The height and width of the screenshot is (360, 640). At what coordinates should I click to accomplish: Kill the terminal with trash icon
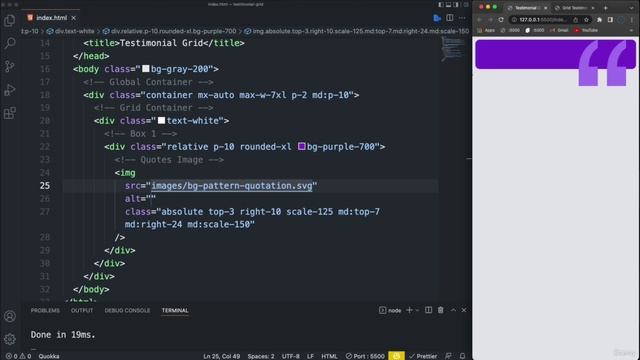(x=440, y=310)
